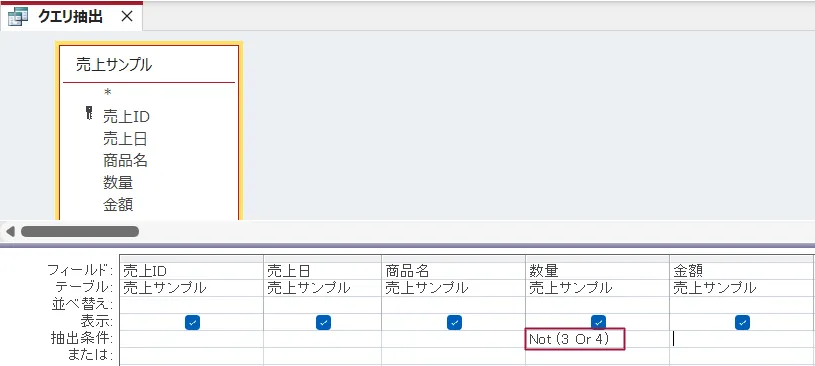Select 売上日 in the field list
This screenshot has height=366, width=815.
click(125, 139)
